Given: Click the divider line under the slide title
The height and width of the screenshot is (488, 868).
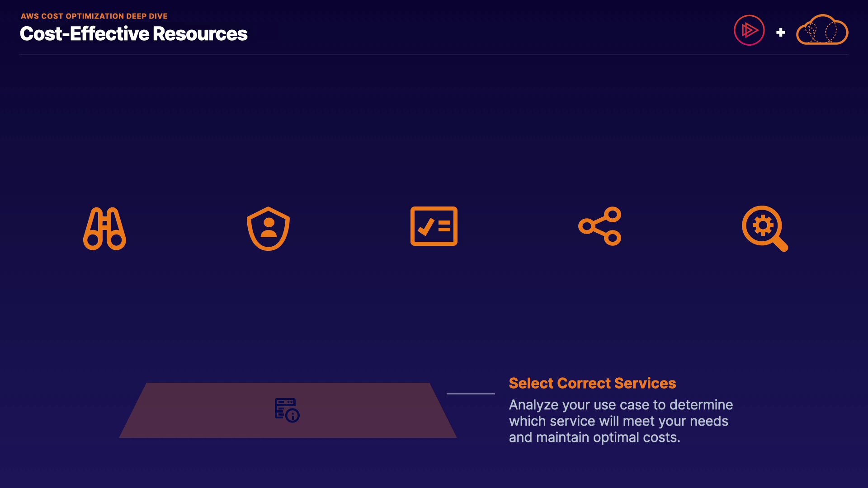Looking at the screenshot, I should [x=434, y=55].
